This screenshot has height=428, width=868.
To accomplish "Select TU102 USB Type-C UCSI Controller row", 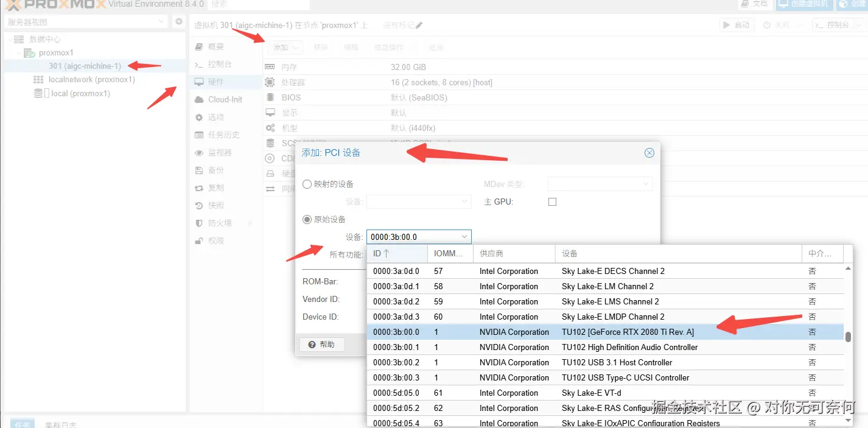I will pos(605,377).
